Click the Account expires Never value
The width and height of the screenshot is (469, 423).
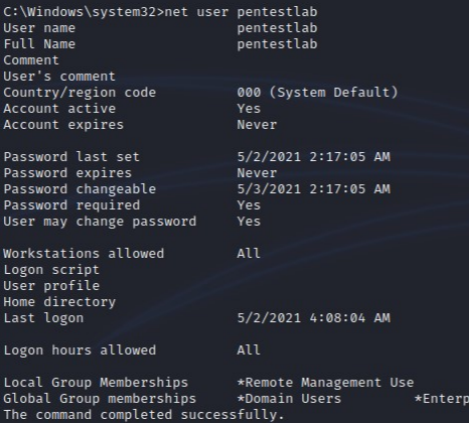pos(257,125)
